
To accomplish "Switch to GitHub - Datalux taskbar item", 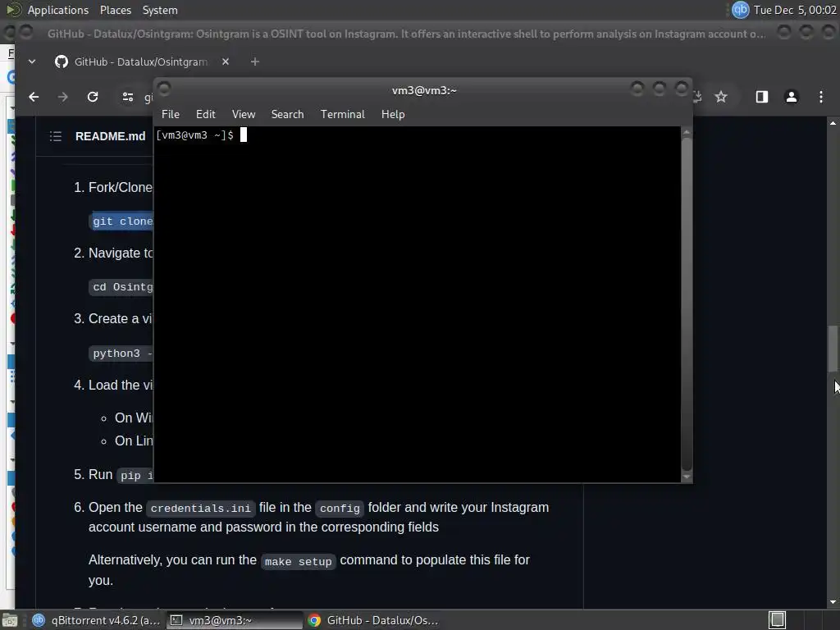I will click(373, 620).
